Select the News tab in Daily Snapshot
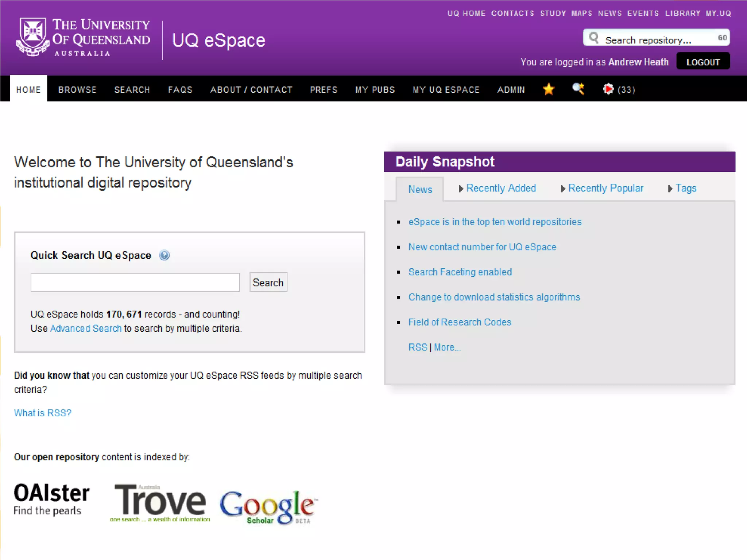Image resolution: width=747 pixels, height=560 pixels. pos(420,189)
